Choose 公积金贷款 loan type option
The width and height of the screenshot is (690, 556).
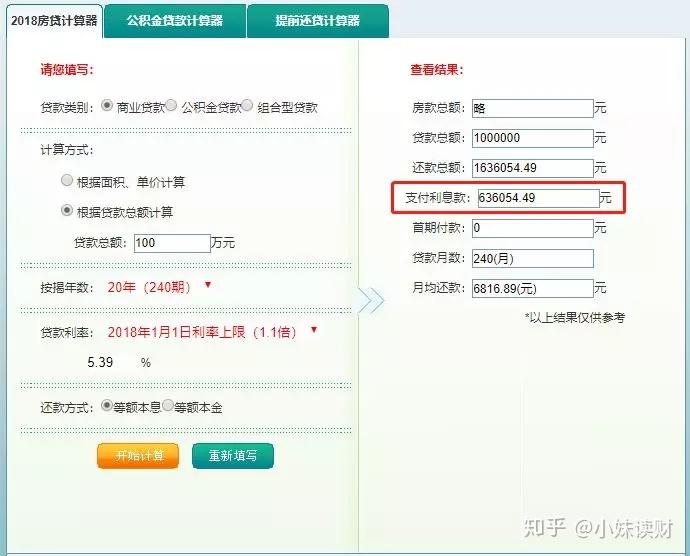[x=171, y=106]
